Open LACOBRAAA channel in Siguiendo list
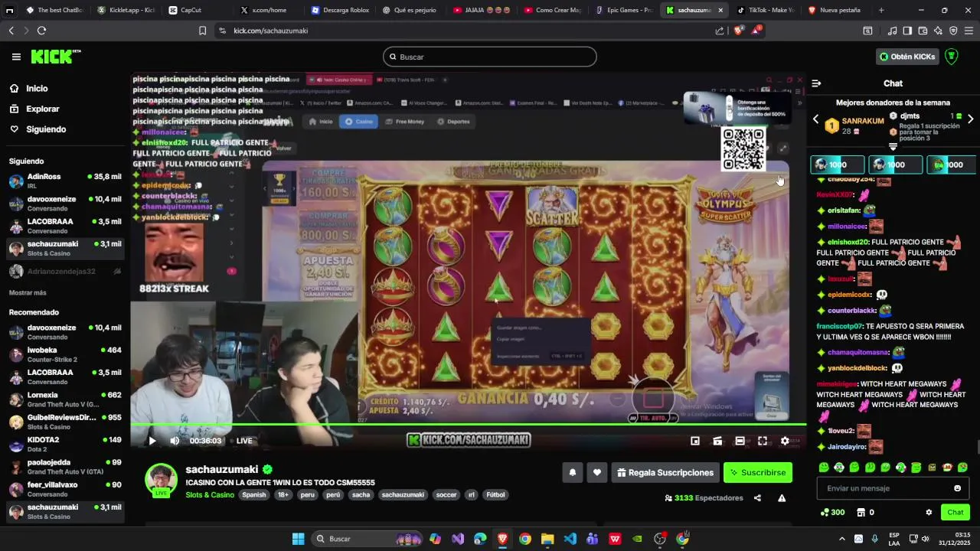The width and height of the screenshot is (980, 551). coord(65,226)
